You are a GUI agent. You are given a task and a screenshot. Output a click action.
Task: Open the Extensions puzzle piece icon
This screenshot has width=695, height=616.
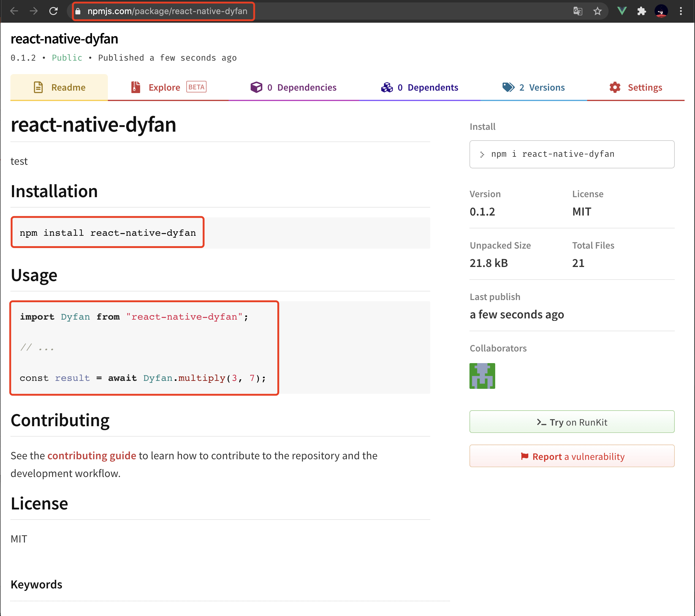[641, 11]
